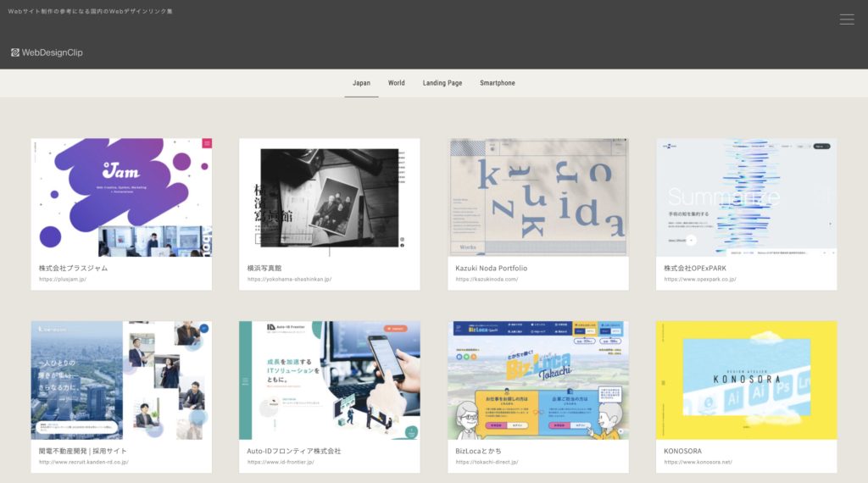Open the hamburger menu icon
Image resolution: width=868 pixels, height=483 pixels.
pyautogui.click(x=847, y=19)
